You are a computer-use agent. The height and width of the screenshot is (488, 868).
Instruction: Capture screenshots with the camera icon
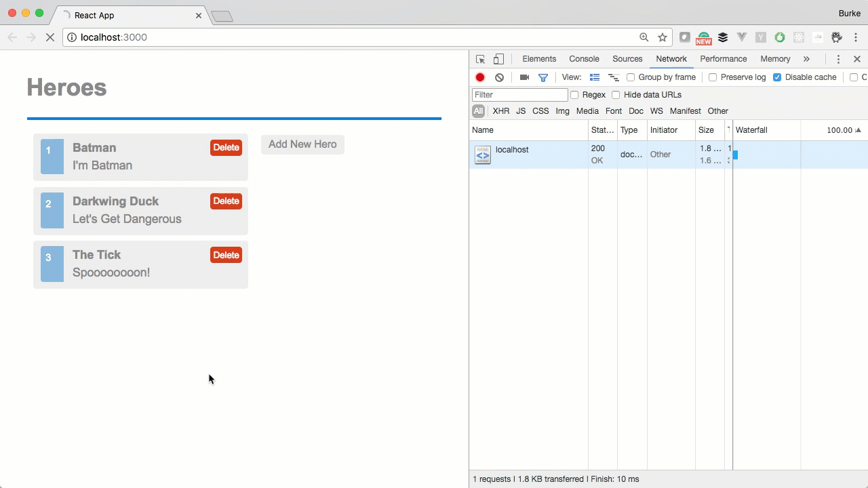click(x=524, y=77)
